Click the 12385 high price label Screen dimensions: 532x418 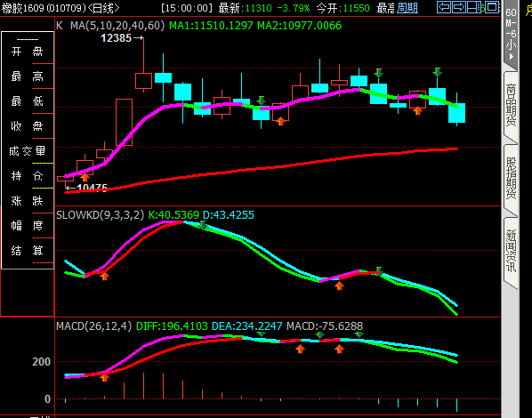tap(116, 38)
